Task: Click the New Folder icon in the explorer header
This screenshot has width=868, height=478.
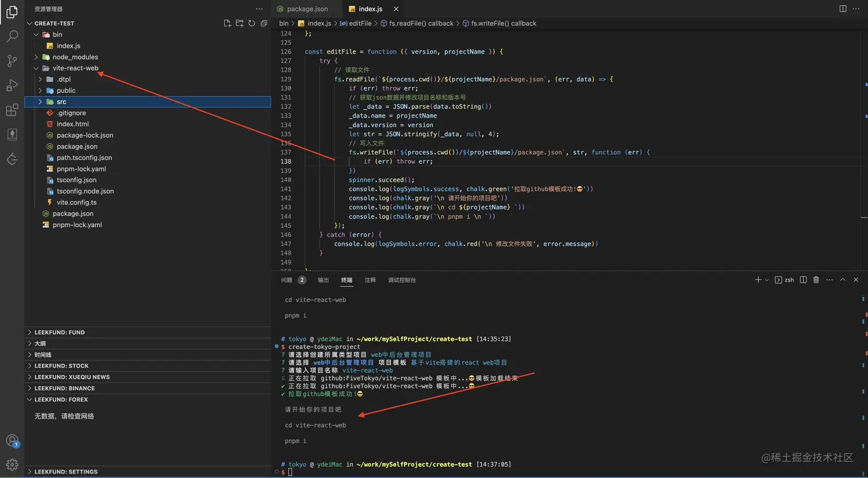Action: pyautogui.click(x=239, y=24)
